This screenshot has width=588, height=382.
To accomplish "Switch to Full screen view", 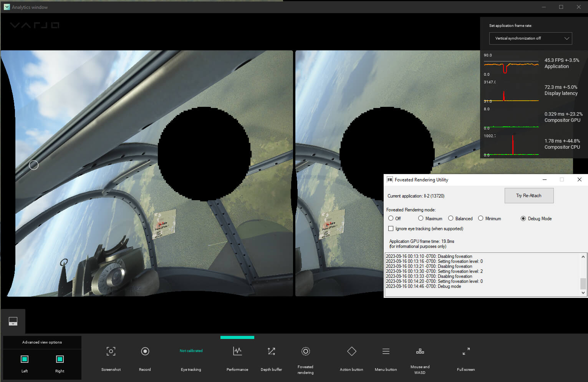I will coord(466,351).
